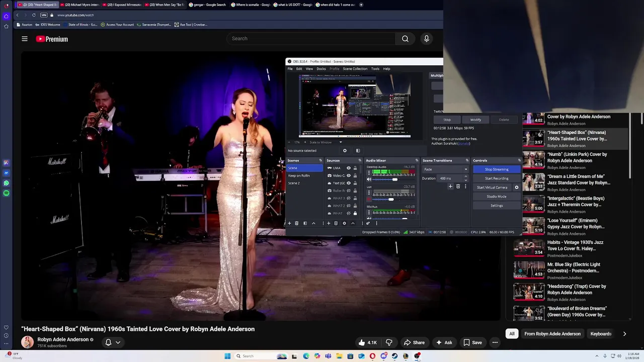Show the hidden Roller source with eye icon

[x=348, y=191]
